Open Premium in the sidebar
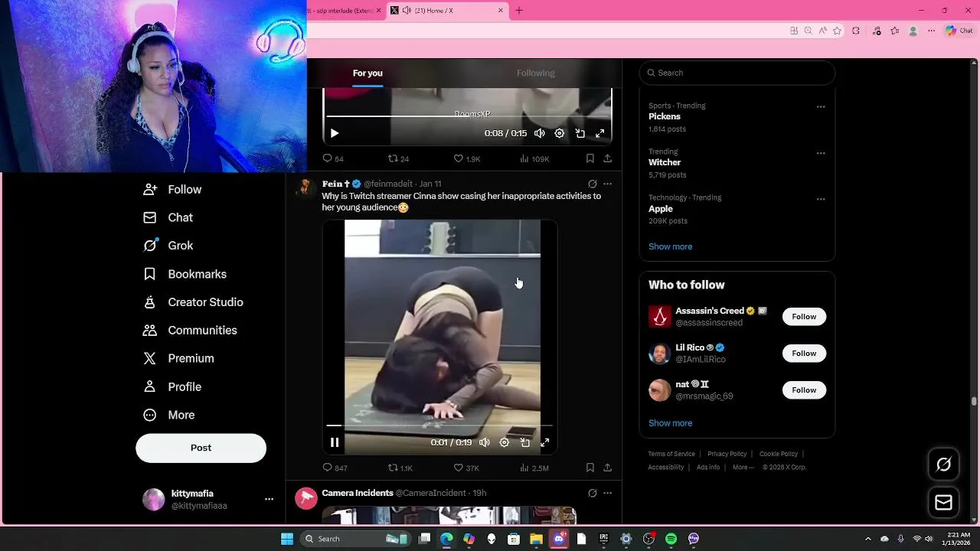This screenshot has width=980, height=551. (x=179, y=358)
